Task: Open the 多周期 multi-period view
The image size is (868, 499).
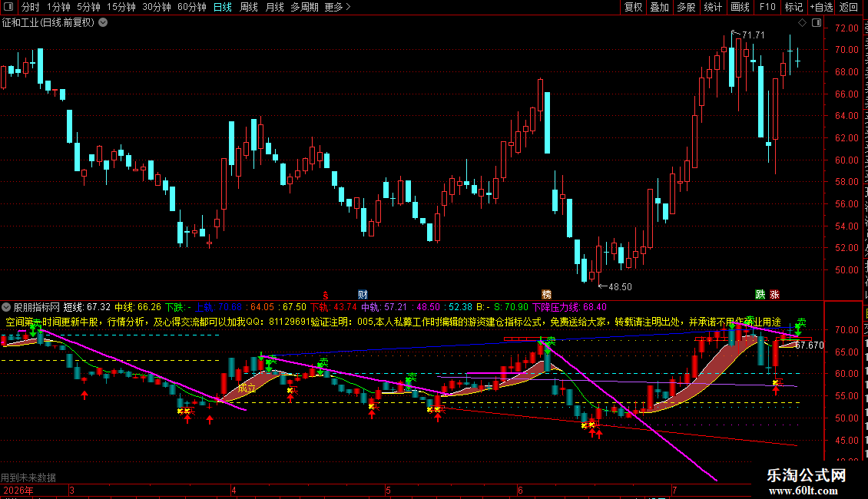Action: [304, 7]
